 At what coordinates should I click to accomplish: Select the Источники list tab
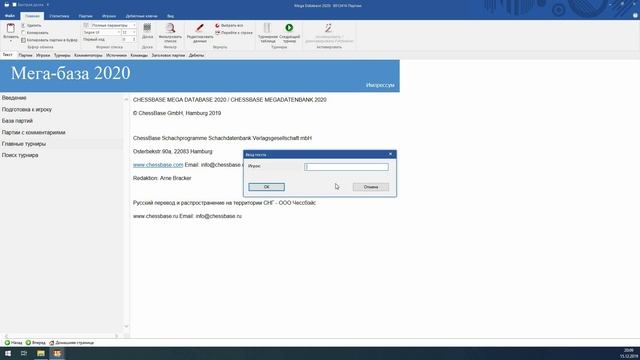pos(116,55)
